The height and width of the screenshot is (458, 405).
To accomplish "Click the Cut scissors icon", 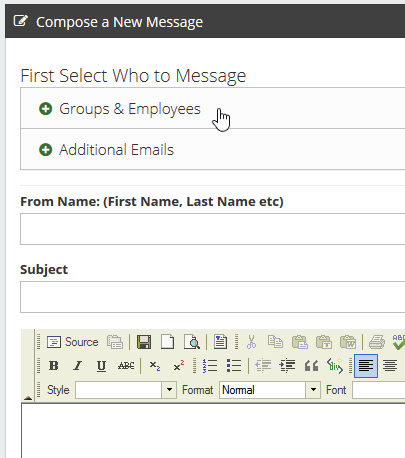I will point(252,342).
